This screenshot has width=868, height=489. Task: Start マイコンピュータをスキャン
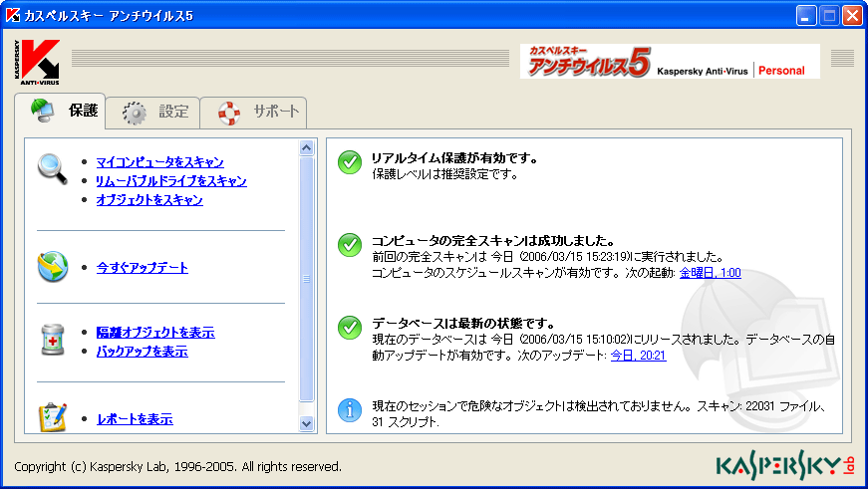click(160, 162)
